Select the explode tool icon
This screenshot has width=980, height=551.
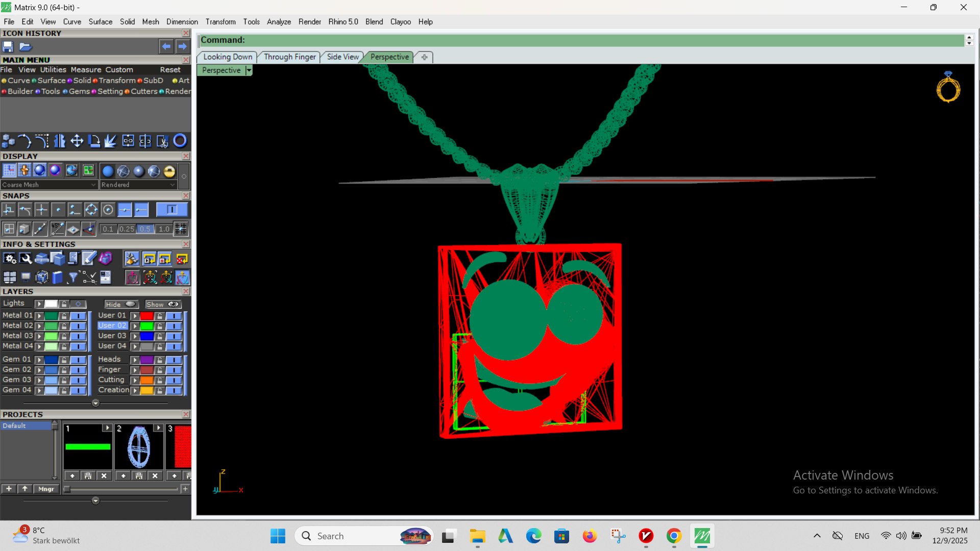(x=111, y=141)
